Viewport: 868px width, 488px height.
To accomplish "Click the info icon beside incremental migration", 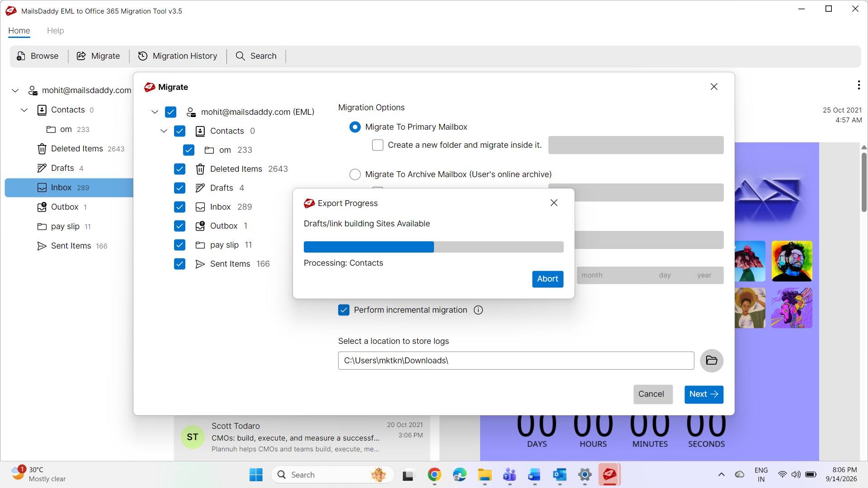I will pyautogui.click(x=478, y=310).
